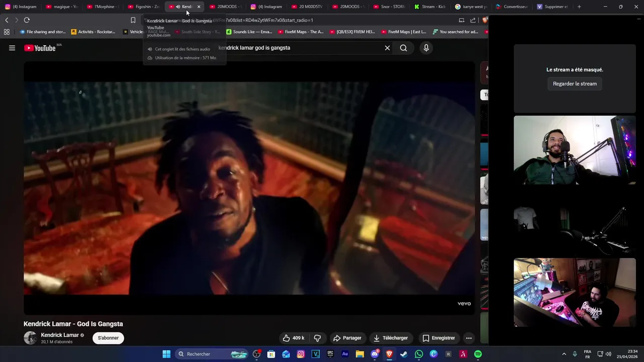Open the You searched for ad... bookmark

pos(455,32)
